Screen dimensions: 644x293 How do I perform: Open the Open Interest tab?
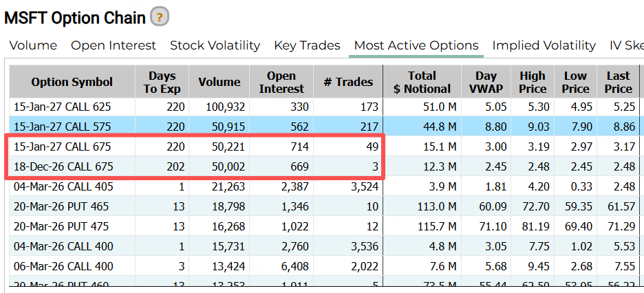click(114, 45)
